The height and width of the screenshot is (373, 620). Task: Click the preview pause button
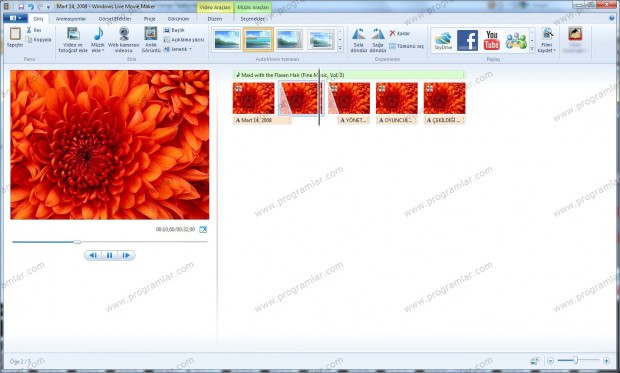110,256
